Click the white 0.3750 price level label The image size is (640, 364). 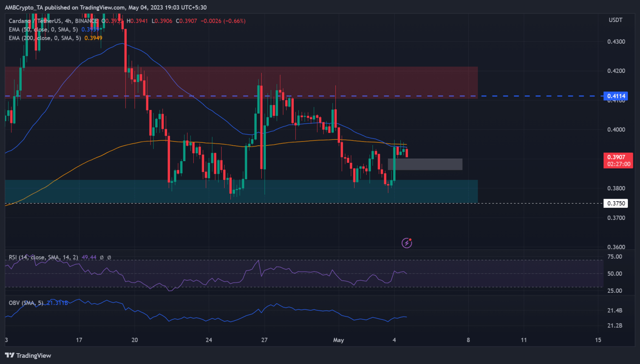click(x=615, y=204)
